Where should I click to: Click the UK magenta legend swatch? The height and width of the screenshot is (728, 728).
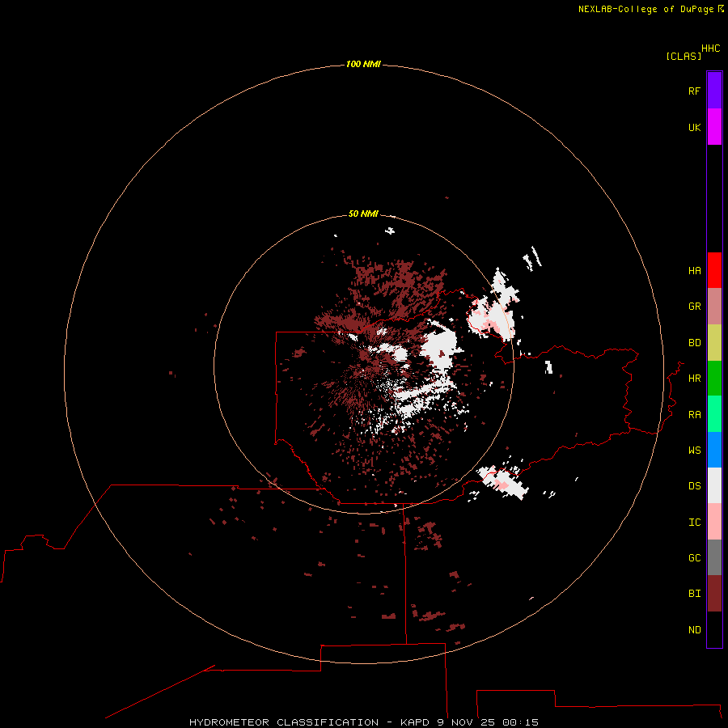coord(714,127)
